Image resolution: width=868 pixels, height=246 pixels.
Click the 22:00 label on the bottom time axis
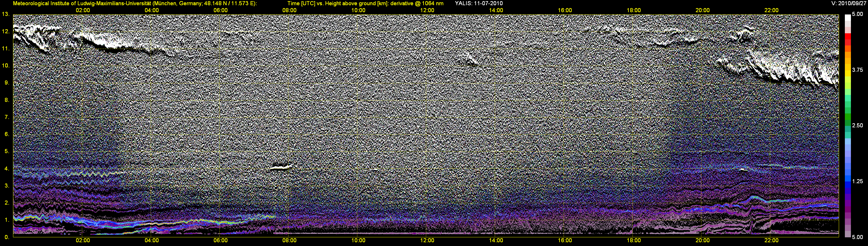click(771, 241)
